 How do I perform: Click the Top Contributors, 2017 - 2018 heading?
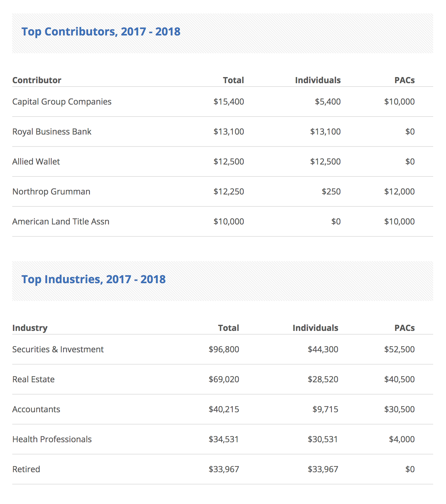click(x=101, y=32)
